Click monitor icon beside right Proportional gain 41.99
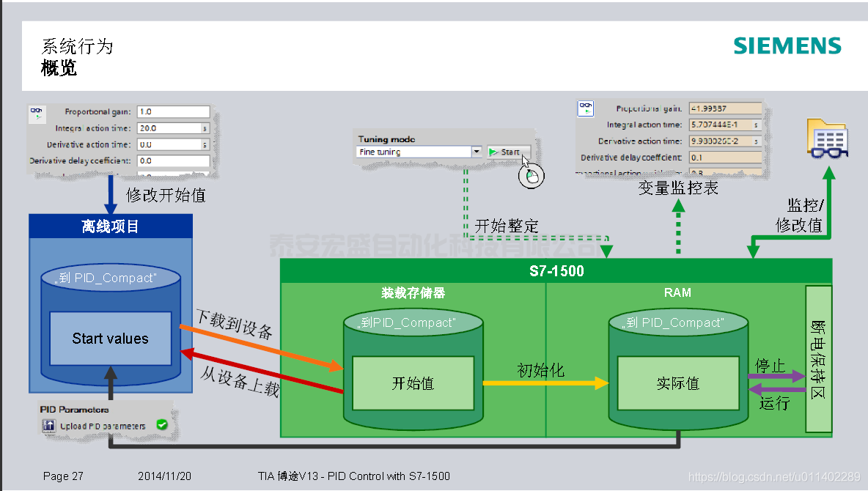868x491 pixels. 586,109
